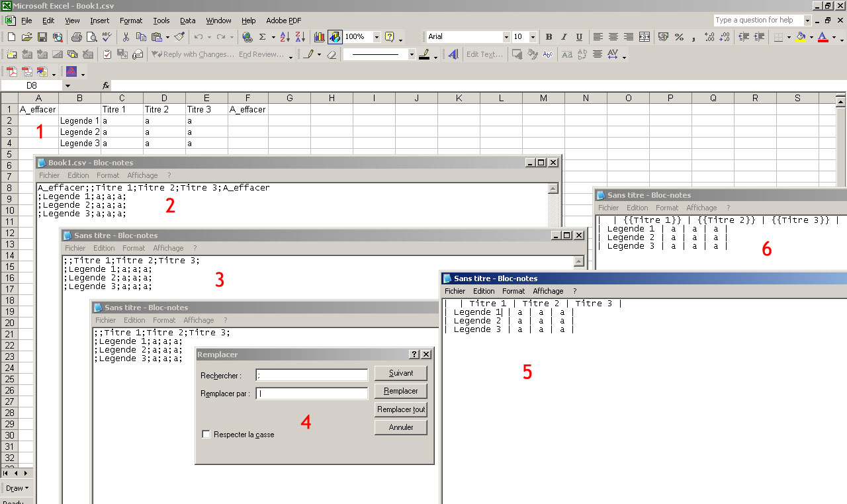Toggle bold formatting

tap(549, 37)
